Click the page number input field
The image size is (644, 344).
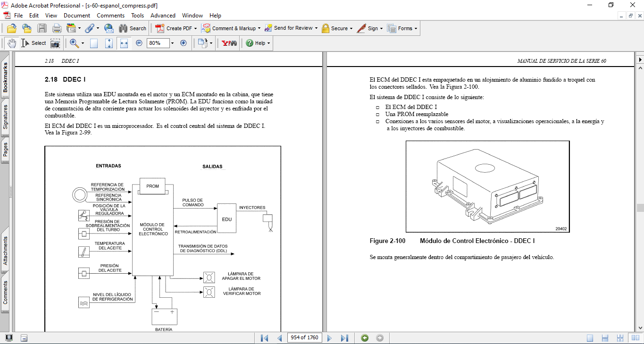coord(304,338)
